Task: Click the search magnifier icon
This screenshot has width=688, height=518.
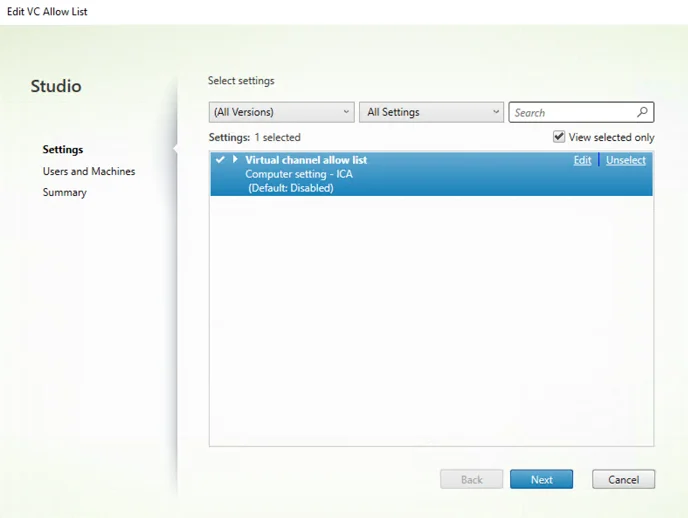Action: tap(642, 113)
